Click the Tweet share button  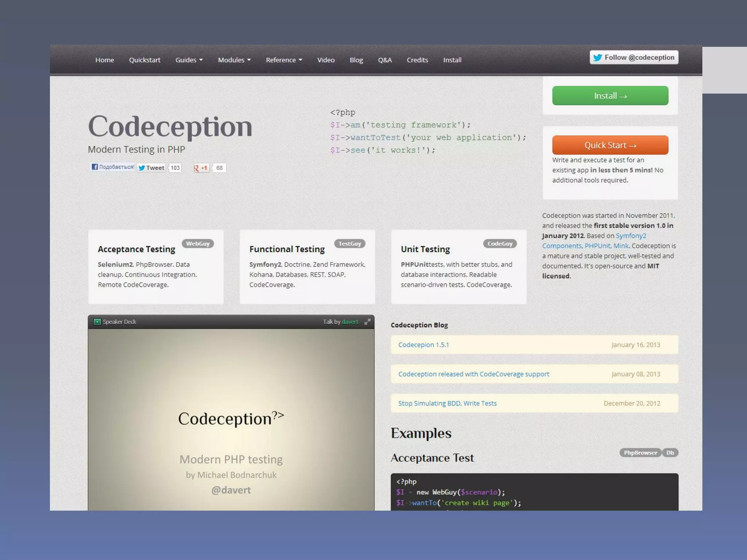click(x=151, y=168)
